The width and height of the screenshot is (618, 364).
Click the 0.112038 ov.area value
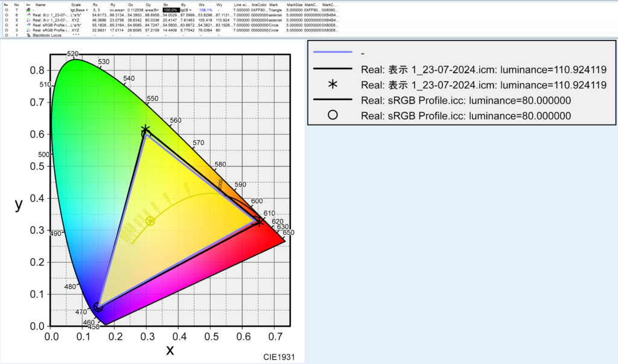pyautogui.click(x=135, y=10)
